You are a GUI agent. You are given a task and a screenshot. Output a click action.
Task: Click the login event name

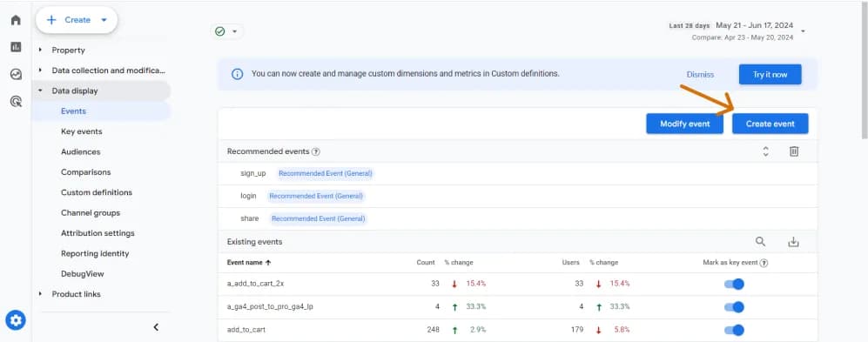(x=248, y=196)
